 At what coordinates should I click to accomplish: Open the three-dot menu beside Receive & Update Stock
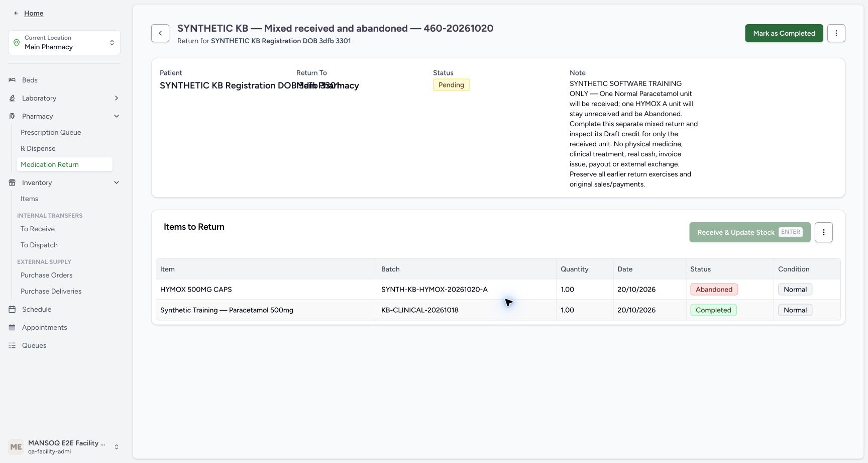(x=824, y=232)
